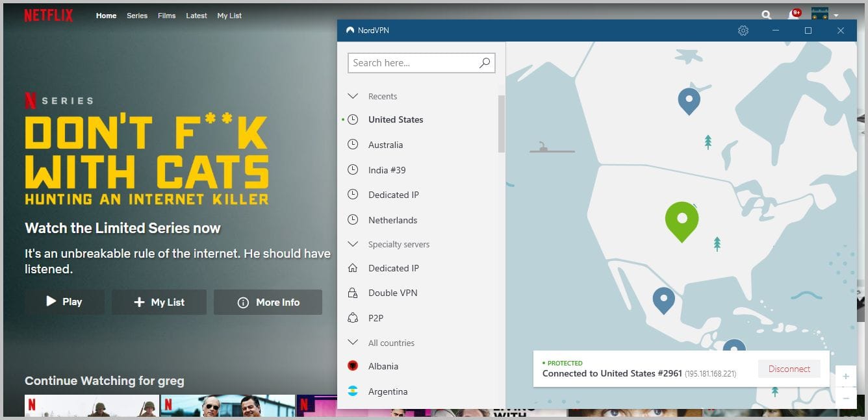This screenshot has width=868, height=420.
Task: Click the clock icon beside Netherlands
Action: [x=353, y=220]
